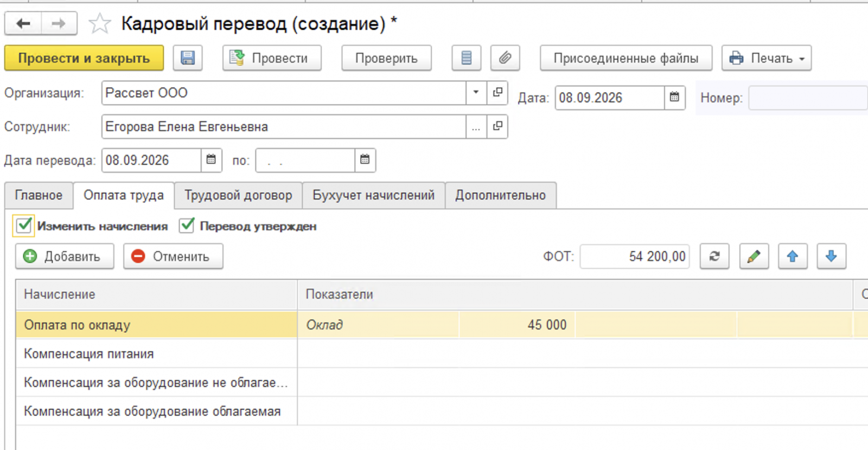Click the paperclip attachment icon
This screenshot has height=450, width=868.
(505, 58)
